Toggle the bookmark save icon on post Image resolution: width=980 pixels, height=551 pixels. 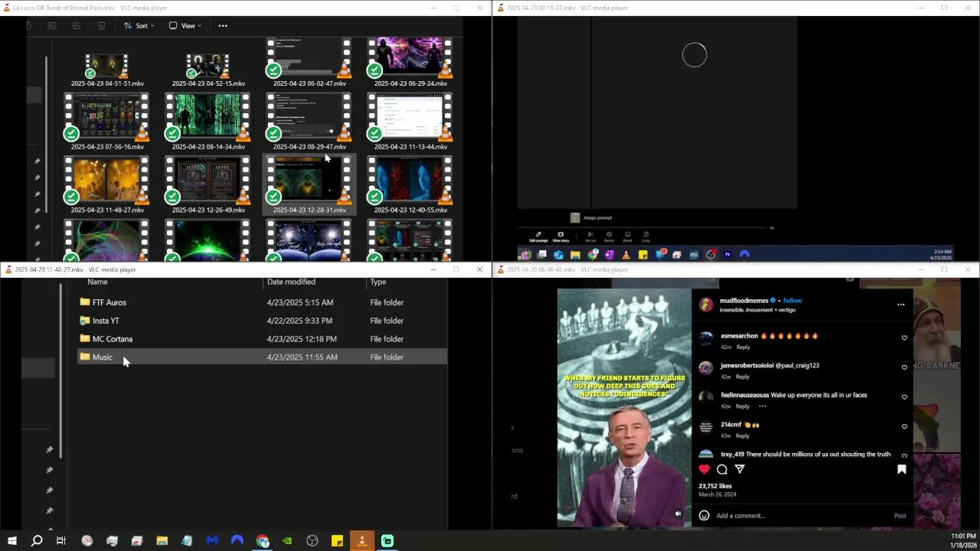coord(901,469)
